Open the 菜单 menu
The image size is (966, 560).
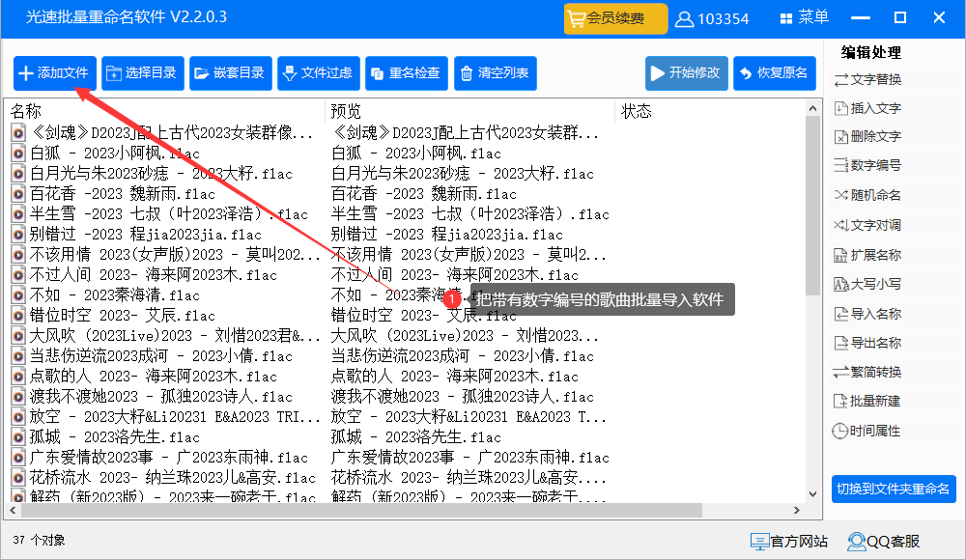[805, 18]
